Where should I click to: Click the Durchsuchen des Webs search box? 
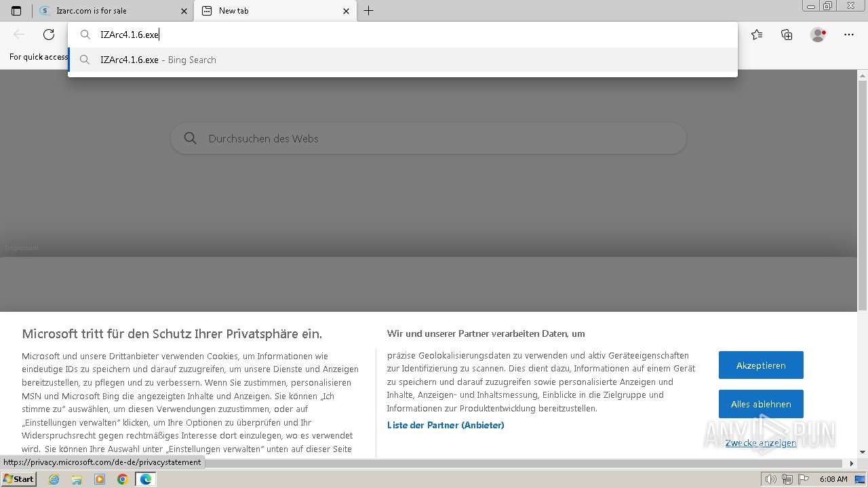point(429,138)
